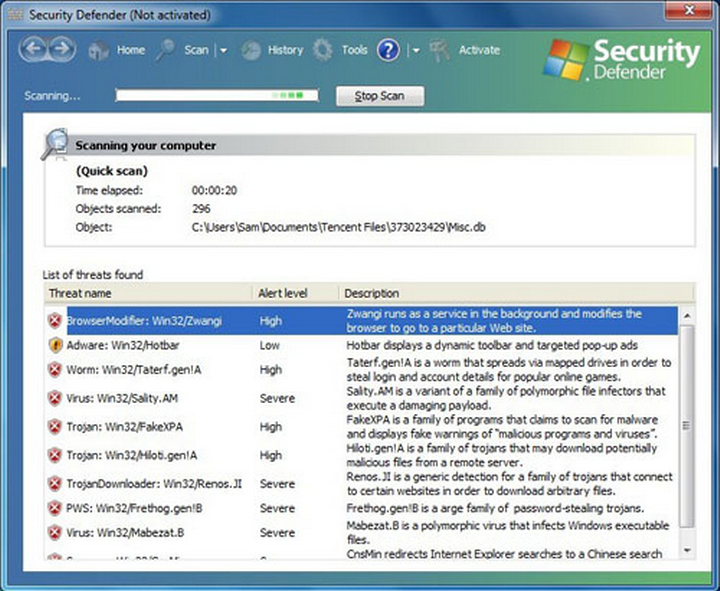Open the Scan menu item
Viewport: 720px width, 591px height.
[x=197, y=50]
